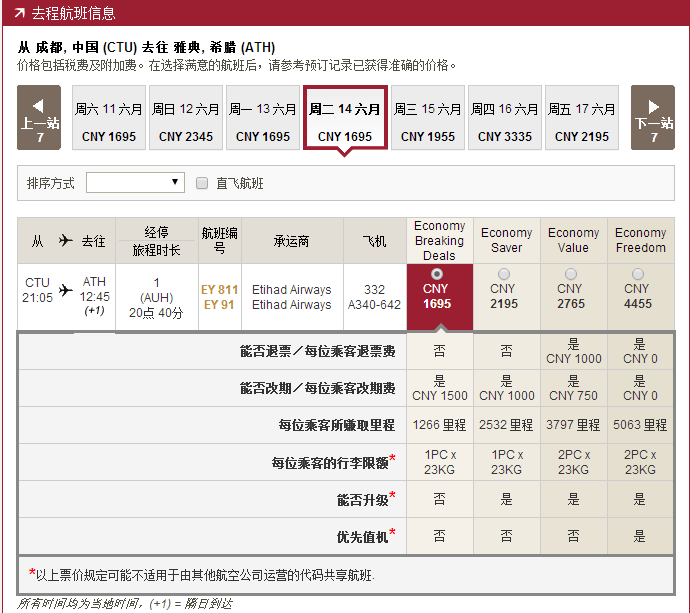Click the 1266 里程 cell
The image size is (690, 613).
[x=440, y=425]
